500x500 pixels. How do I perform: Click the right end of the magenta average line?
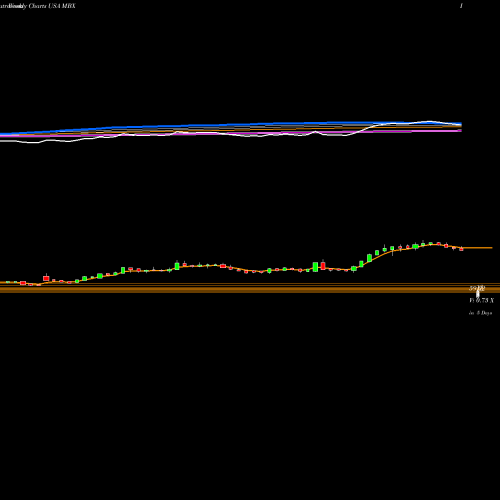pos(460,131)
